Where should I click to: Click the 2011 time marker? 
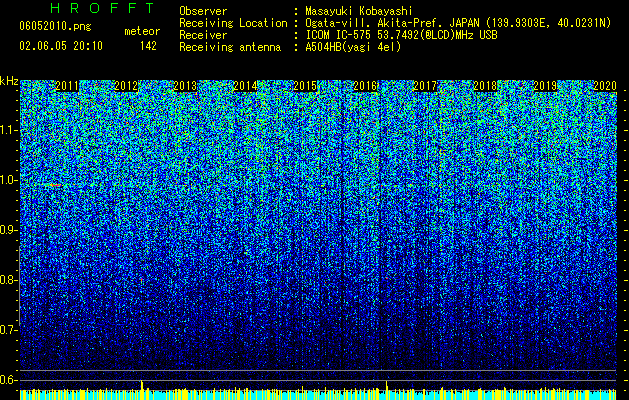tap(67, 86)
